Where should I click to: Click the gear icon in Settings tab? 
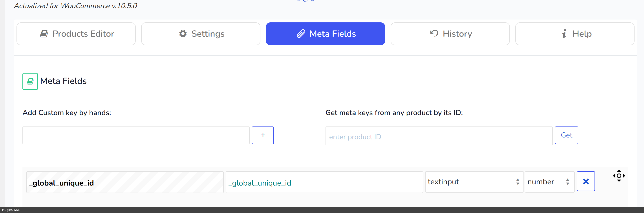(183, 34)
